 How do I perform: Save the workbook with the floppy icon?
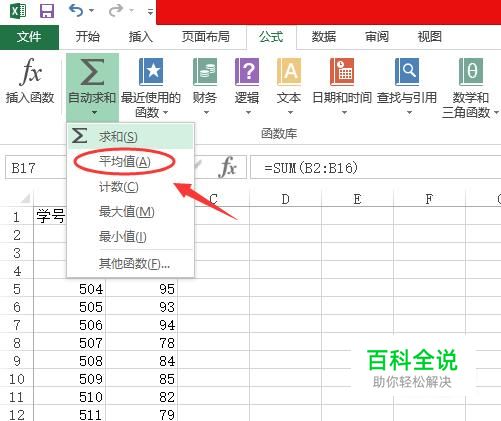47,11
